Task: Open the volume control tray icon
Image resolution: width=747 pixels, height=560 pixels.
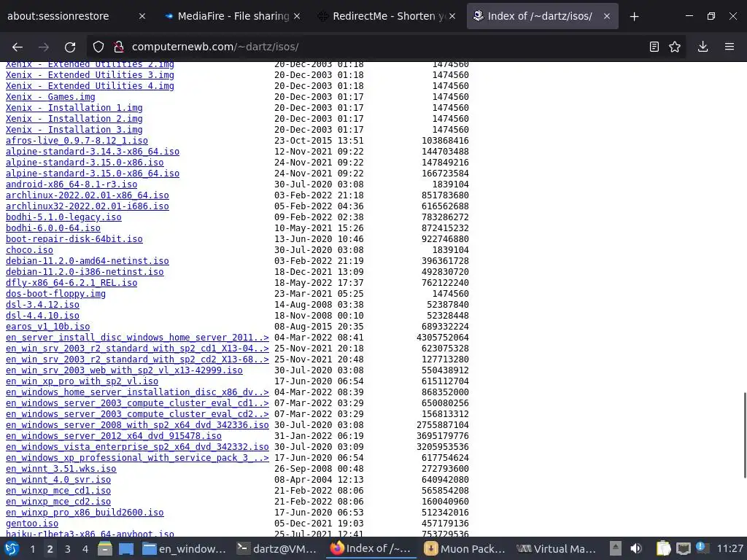Action: (x=636, y=548)
